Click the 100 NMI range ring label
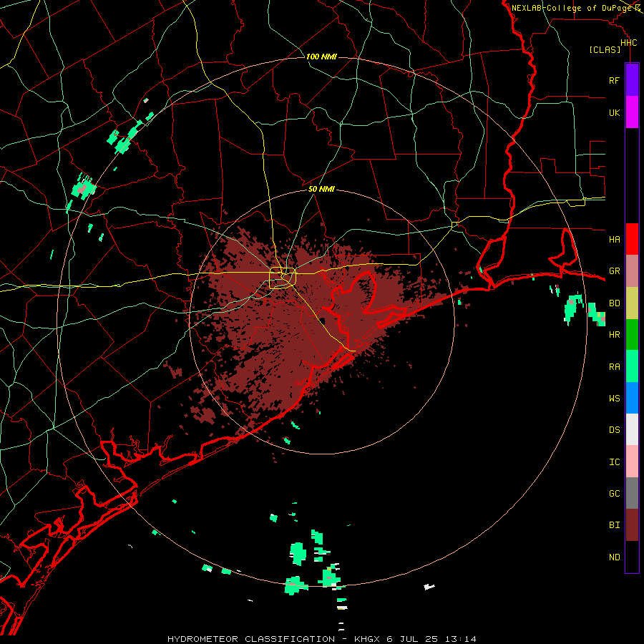This screenshot has height=644, width=644. pyautogui.click(x=321, y=57)
